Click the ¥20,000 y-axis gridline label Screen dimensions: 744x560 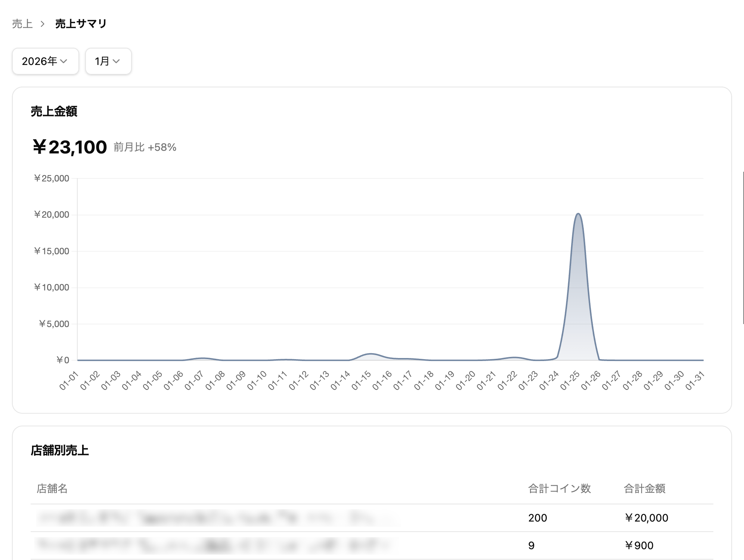(x=52, y=215)
